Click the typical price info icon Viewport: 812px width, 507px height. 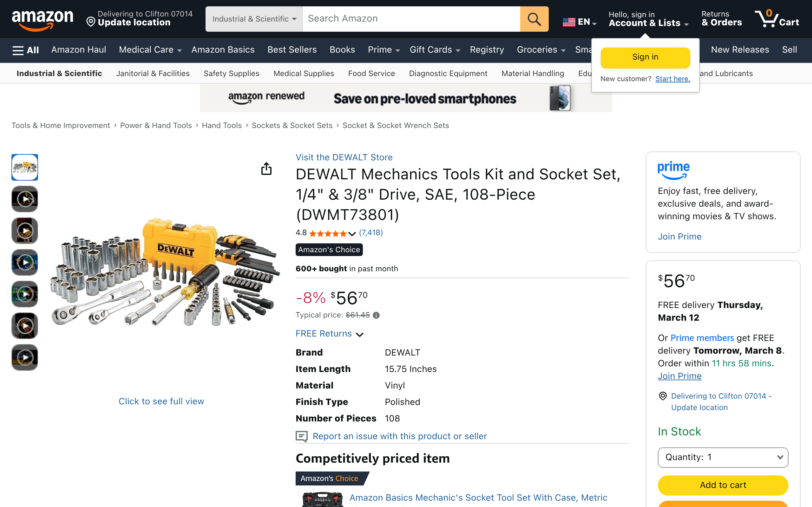pyautogui.click(x=376, y=315)
